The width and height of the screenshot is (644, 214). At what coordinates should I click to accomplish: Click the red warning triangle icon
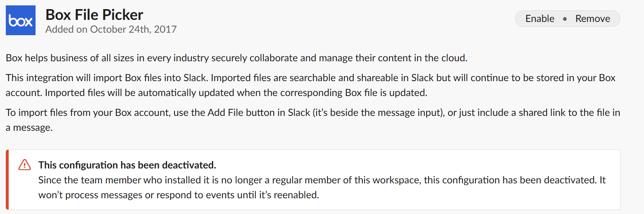25,165
